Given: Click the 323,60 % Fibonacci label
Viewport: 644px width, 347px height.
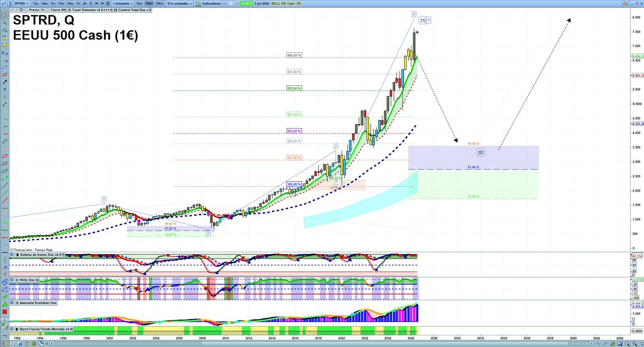Looking at the screenshot, I should pyautogui.click(x=294, y=88).
